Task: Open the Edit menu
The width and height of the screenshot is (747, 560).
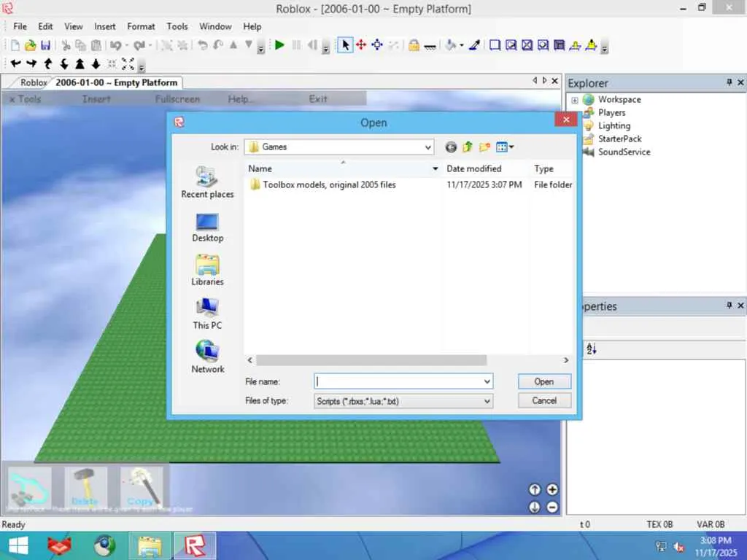Action: pos(45,27)
